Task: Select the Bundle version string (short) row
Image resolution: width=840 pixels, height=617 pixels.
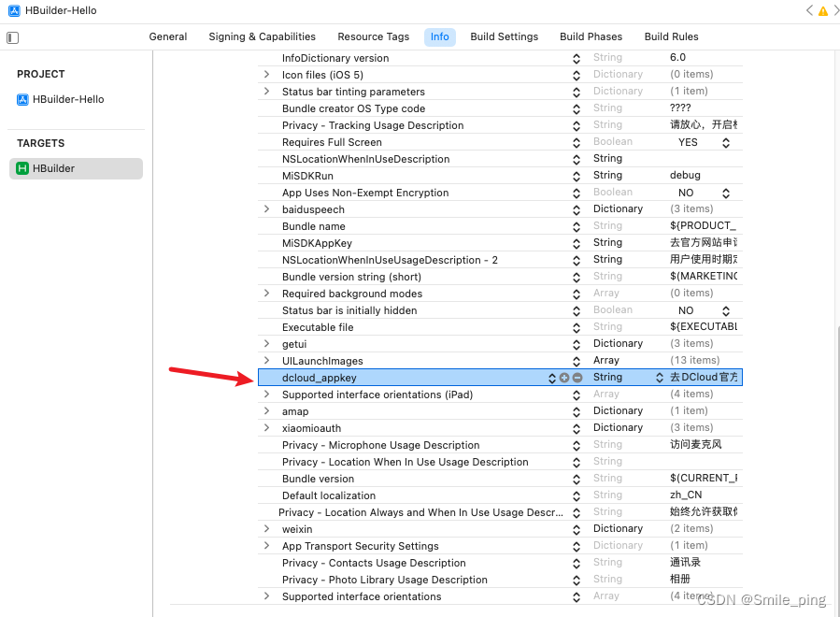Action: pos(500,277)
